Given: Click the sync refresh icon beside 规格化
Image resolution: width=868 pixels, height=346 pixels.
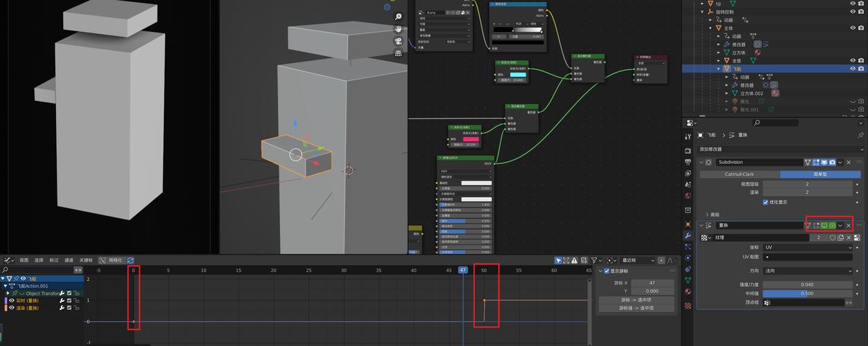Looking at the screenshot, I should [130, 260].
